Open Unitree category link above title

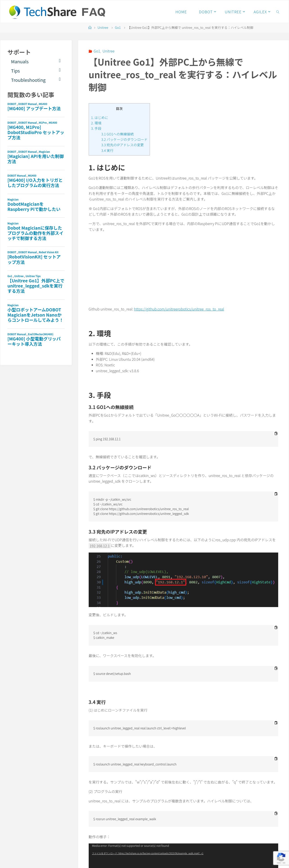click(x=108, y=51)
